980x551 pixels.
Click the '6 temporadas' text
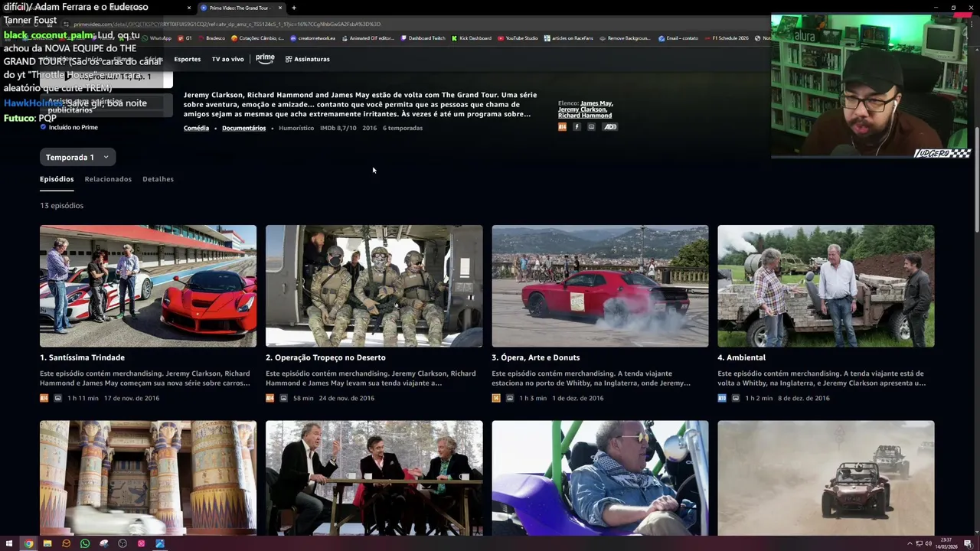click(x=403, y=128)
